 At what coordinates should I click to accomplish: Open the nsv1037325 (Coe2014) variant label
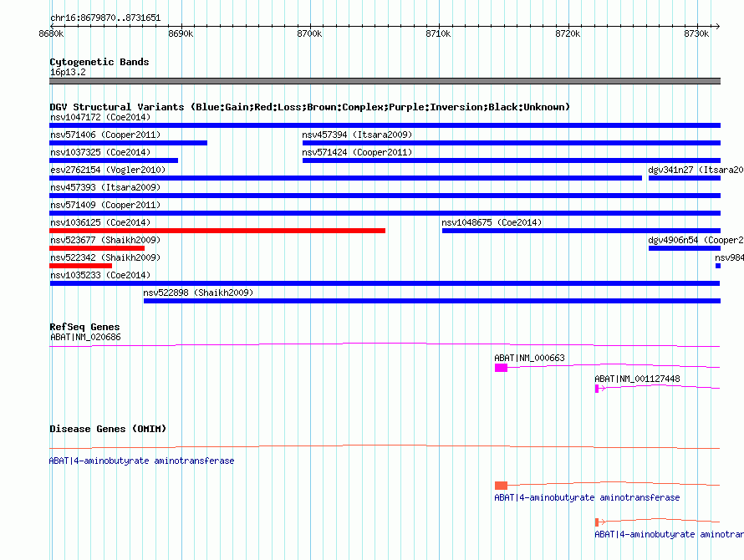click(100, 152)
